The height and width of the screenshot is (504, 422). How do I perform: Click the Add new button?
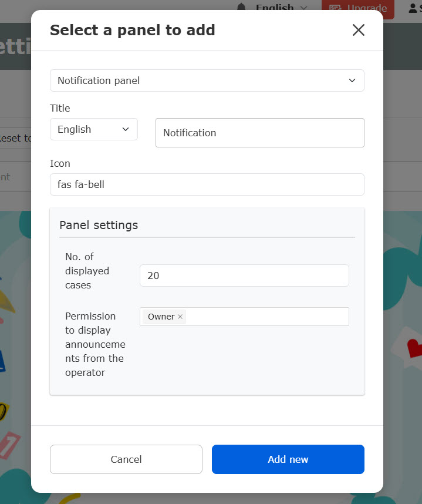(x=288, y=459)
